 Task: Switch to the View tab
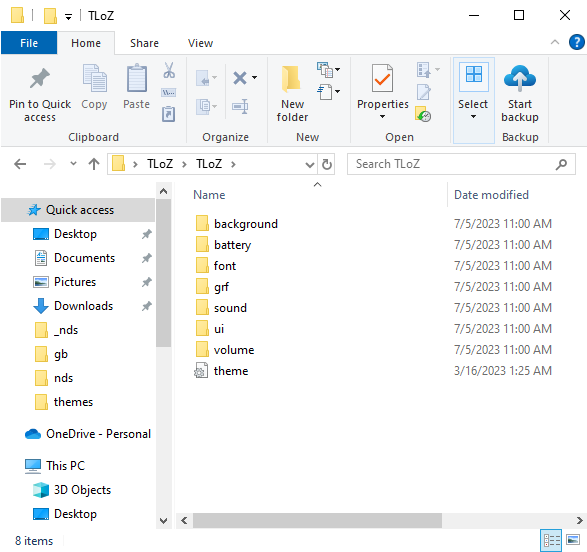(x=200, y=43)
